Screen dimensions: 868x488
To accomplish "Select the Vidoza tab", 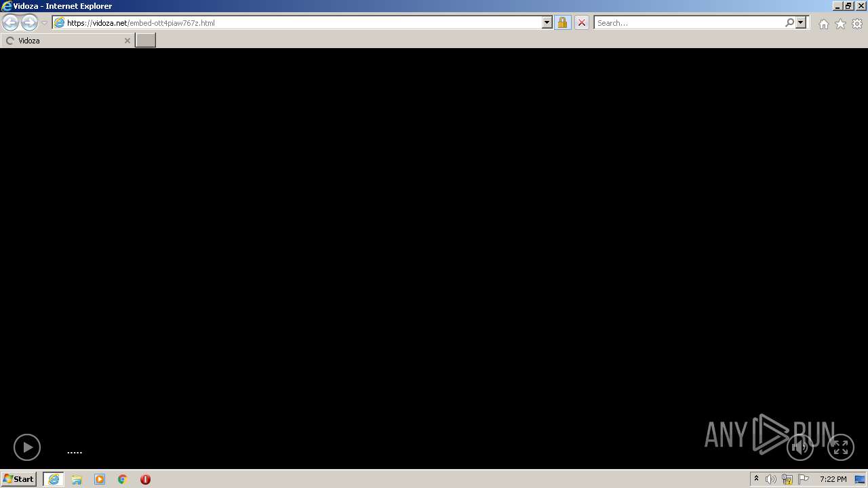I will click(x=67, y=41).
